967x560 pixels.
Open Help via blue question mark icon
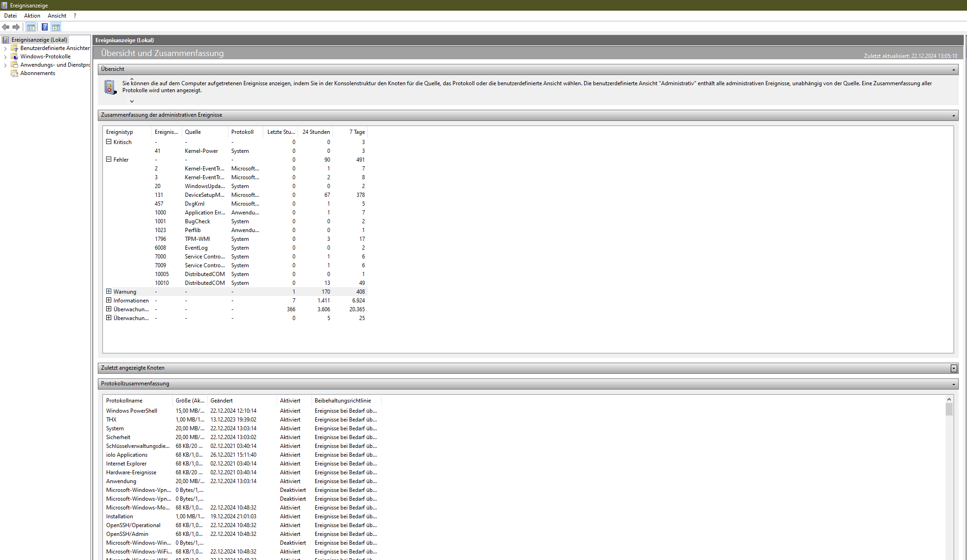tap(45, 27)
